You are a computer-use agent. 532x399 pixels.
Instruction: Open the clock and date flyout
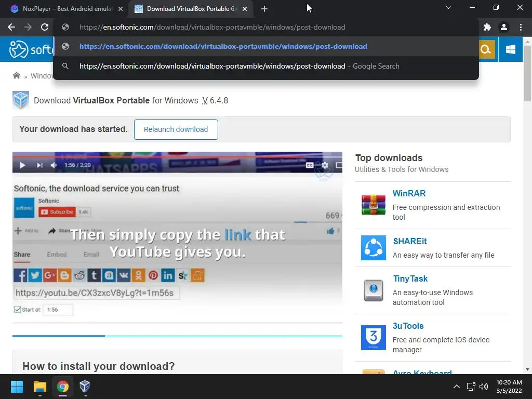coord(509,387)
